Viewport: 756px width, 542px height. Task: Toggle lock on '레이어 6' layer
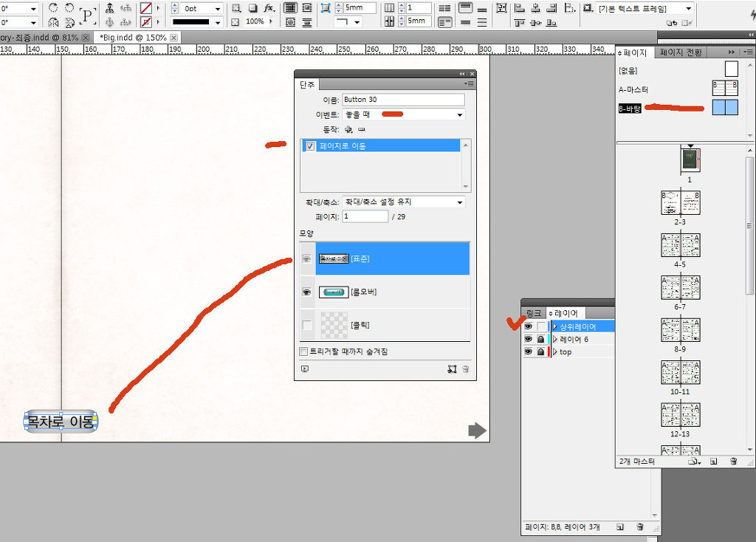pos(540,339)
